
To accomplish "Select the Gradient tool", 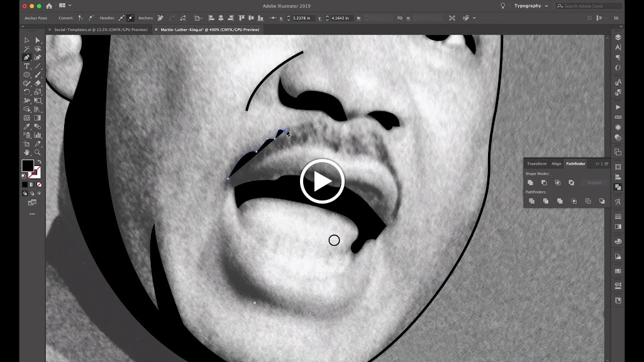I will (x=38, y=118).
